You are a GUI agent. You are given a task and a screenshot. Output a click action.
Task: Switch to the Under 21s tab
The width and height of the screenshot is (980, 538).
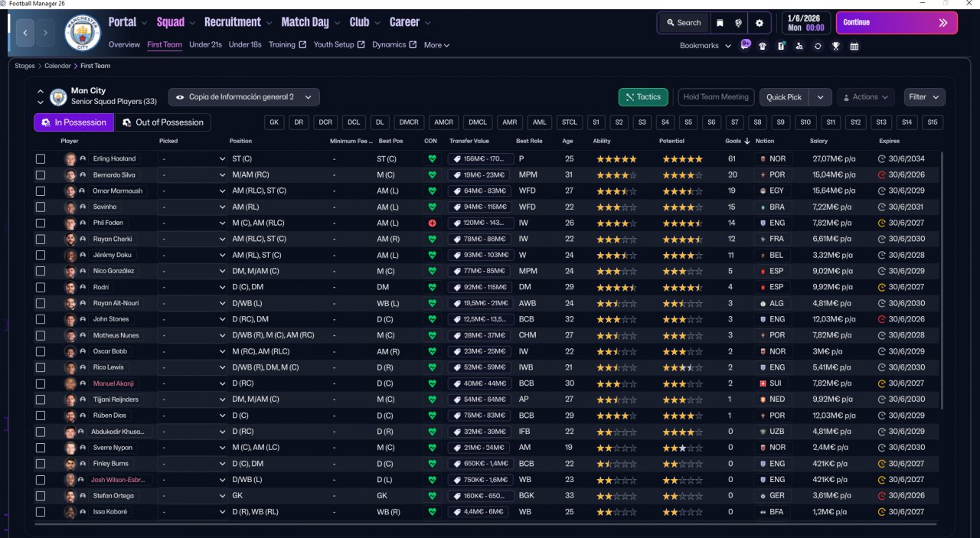[205, 44]
